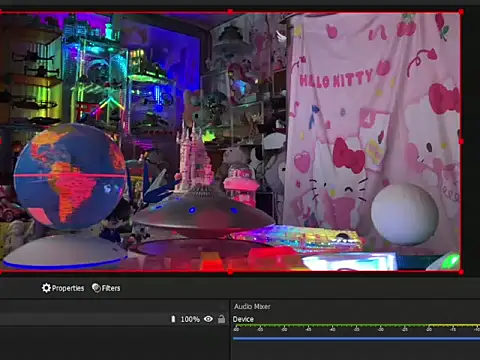Toggle the source lock padlock icon

[221, 319]
